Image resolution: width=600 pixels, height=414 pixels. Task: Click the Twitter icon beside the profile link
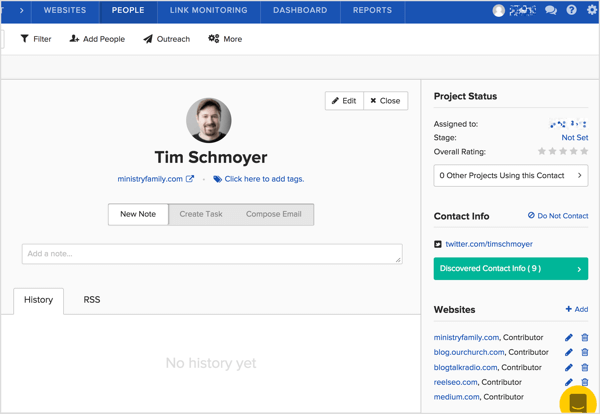pos(438,244)
